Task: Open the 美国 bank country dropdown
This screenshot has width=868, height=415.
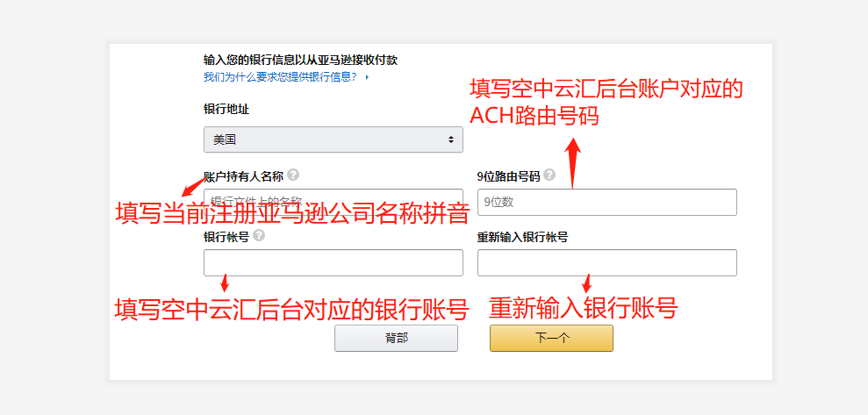Action: click(333, 140)
